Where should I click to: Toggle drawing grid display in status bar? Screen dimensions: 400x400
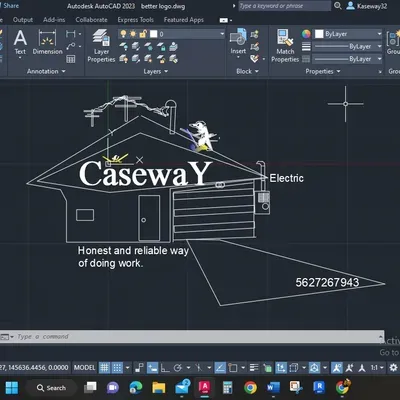(104, 368)
